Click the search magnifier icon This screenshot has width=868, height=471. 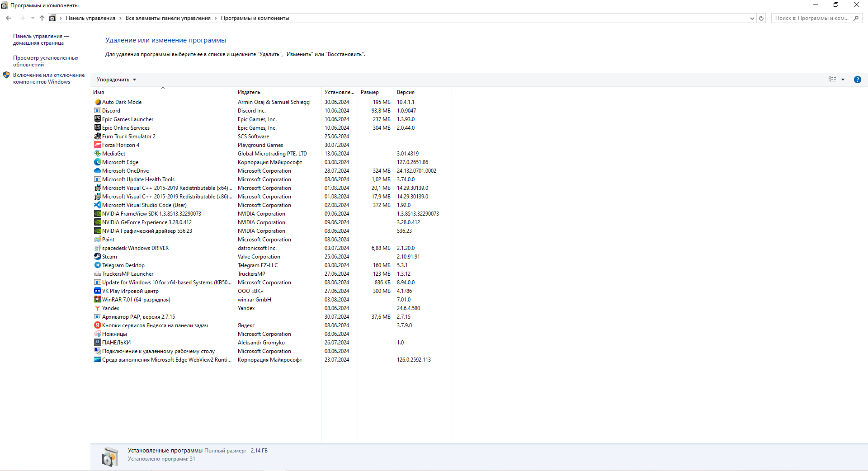pyautogui.click(x=856, y=19)
